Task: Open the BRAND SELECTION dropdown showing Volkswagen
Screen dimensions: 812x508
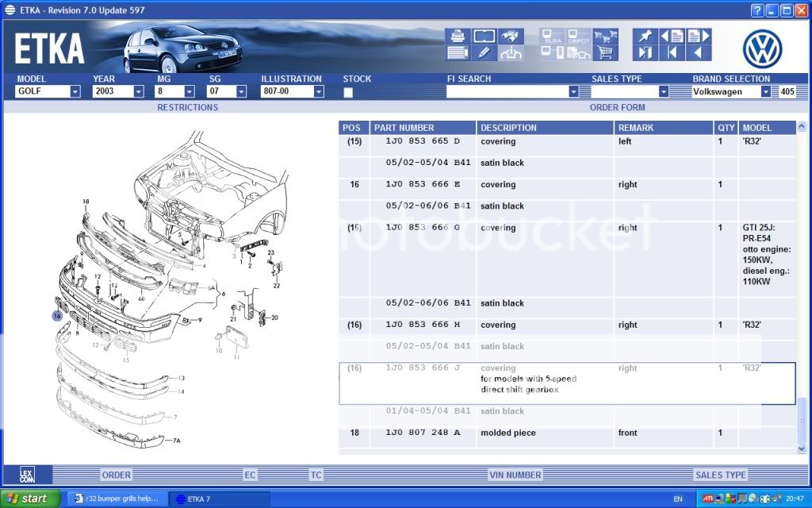Action: click(765, 91)
